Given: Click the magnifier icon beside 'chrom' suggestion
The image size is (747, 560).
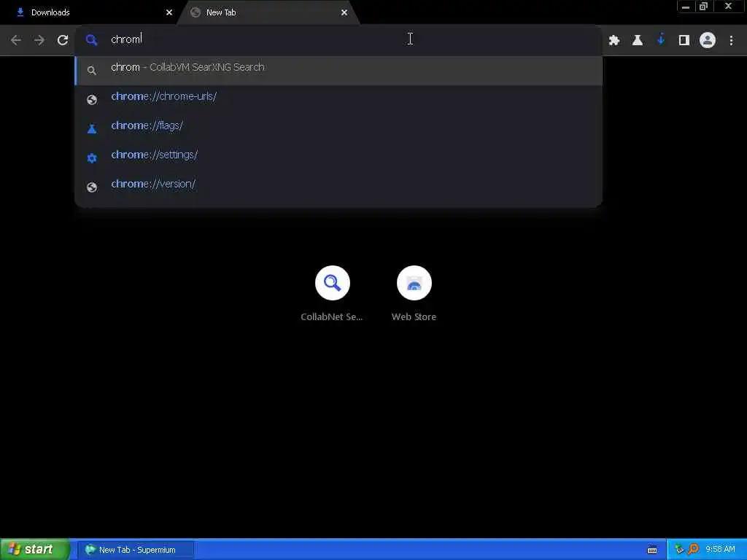Looking at the screenshot, I should [x=92, y=71].
